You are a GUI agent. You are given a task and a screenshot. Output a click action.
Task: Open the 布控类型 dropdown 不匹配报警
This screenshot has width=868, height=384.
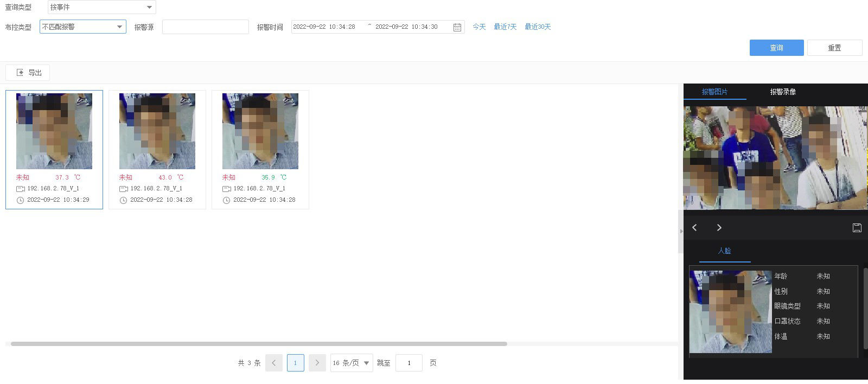83,27
